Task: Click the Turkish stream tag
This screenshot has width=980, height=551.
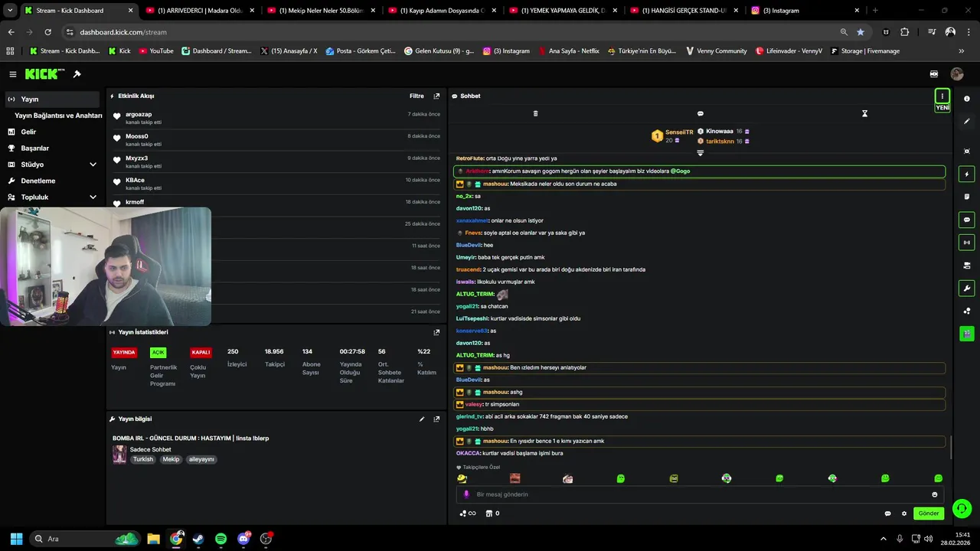Action: [143, 460]
